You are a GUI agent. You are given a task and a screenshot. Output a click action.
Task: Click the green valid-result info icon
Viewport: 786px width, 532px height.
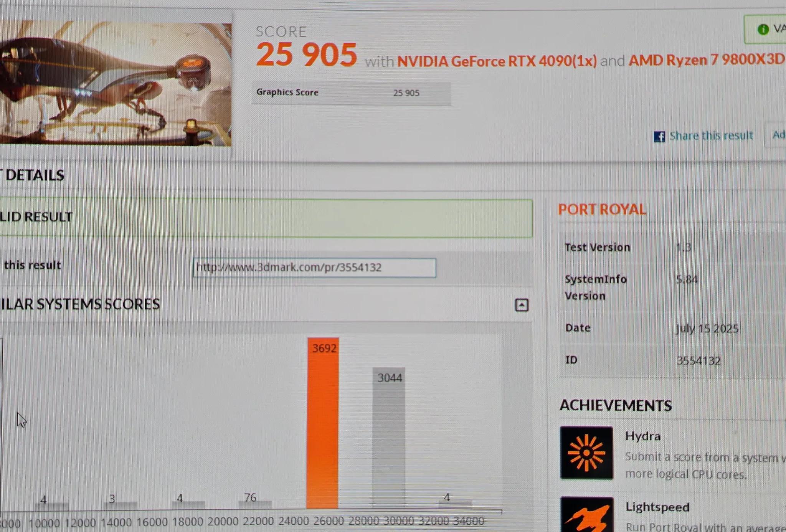tap(763, 29)
